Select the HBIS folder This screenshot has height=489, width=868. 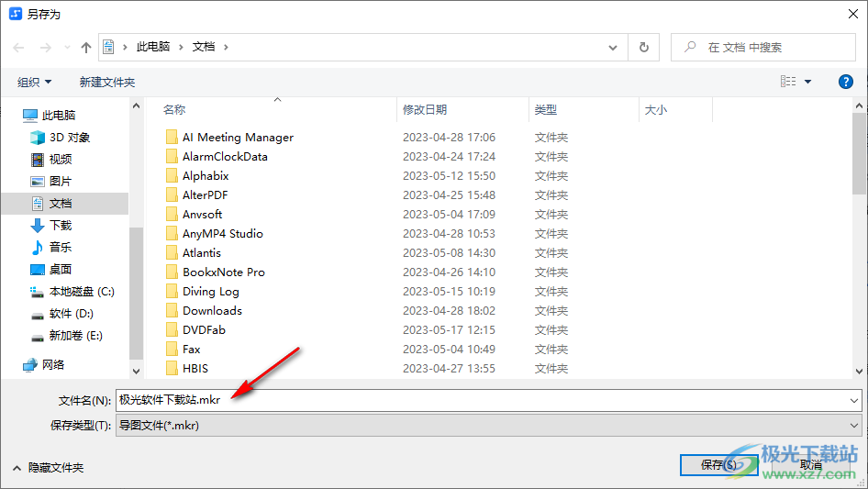(195, 369)
